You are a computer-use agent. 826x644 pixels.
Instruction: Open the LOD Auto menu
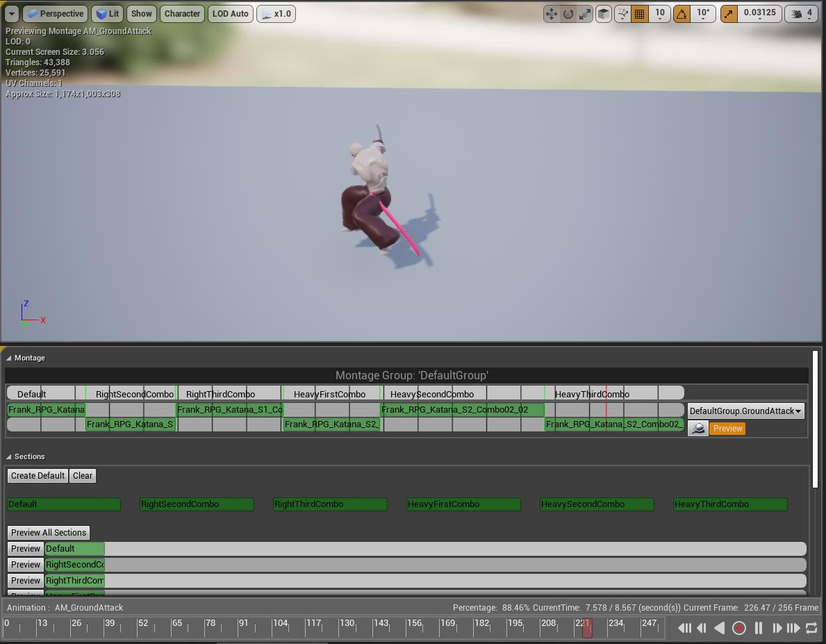click(x=230, y=14)
